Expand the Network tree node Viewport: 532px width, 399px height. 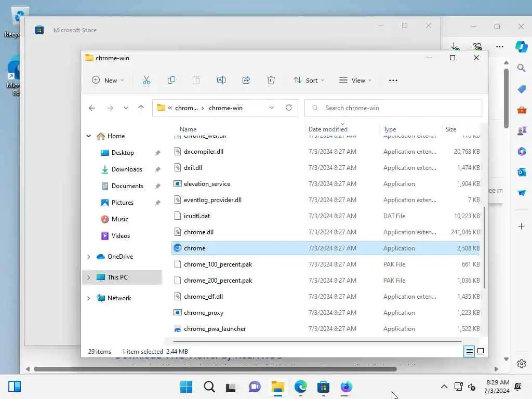[88, 298]
